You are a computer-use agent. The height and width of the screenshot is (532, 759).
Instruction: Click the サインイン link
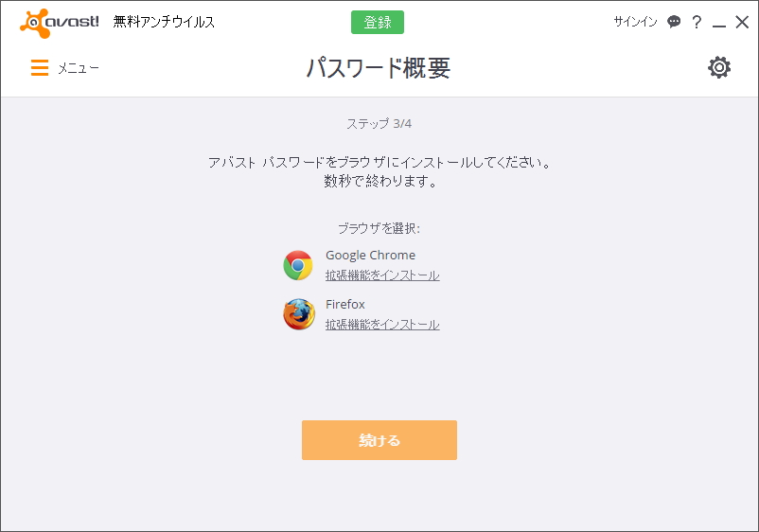[x=636, y=22]
